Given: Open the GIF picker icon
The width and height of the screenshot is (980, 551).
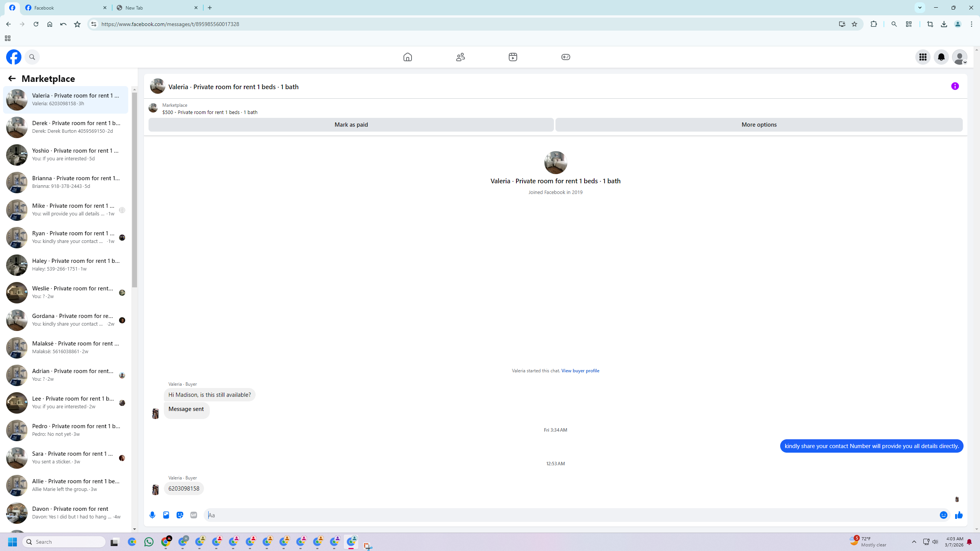Looking at the screenshot, I should click(x=194, y=515).
